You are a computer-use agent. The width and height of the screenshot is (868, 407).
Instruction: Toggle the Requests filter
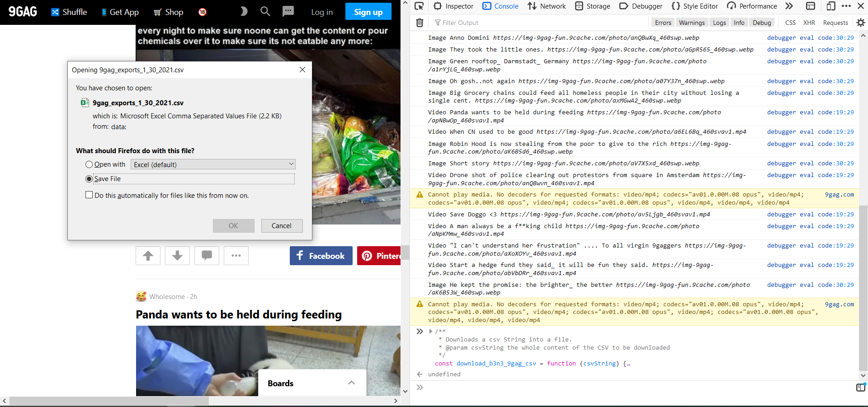(835, 23)
